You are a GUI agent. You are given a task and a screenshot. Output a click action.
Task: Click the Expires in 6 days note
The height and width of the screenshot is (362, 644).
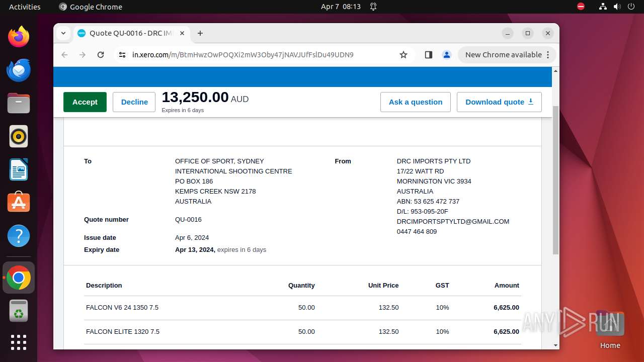click(183, 111)
